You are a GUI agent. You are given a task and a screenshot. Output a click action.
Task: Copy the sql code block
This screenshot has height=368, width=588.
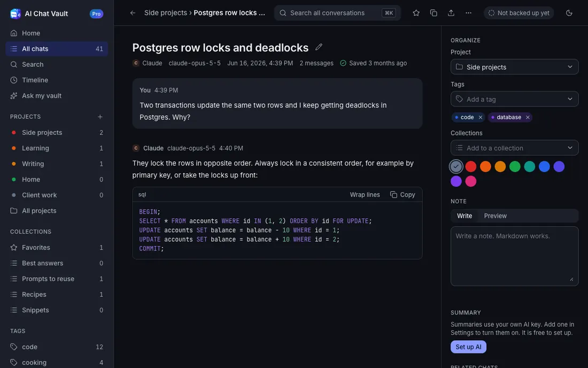[403, 195]
